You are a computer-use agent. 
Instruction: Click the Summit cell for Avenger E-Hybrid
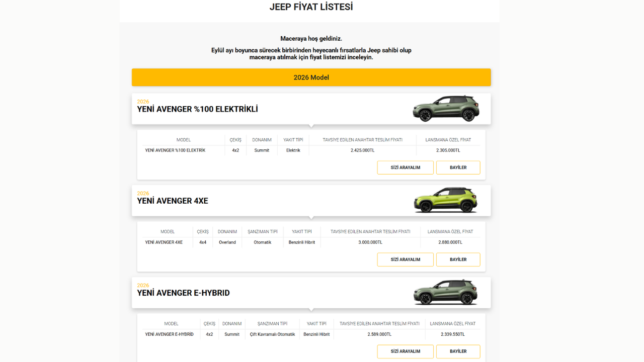point(232,334)
